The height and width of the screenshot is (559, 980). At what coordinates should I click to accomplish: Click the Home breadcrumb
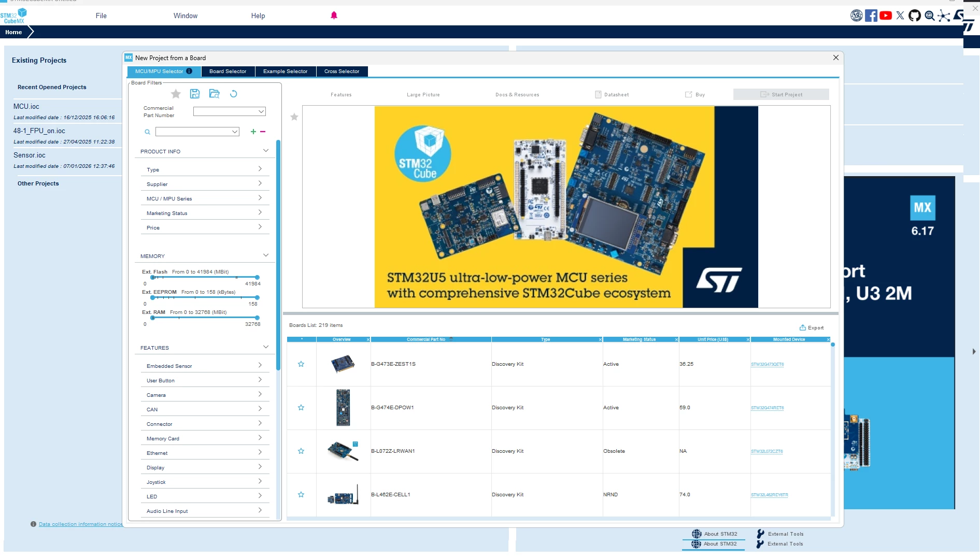tap(13, 32)
